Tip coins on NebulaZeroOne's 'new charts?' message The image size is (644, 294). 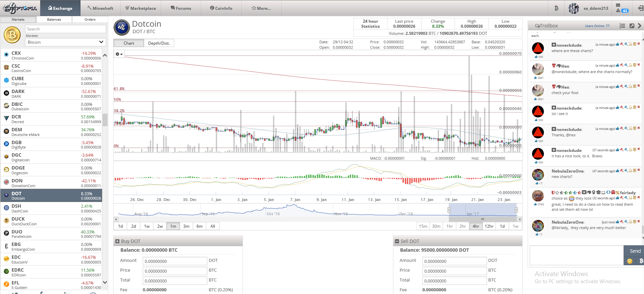coord(635,171)
